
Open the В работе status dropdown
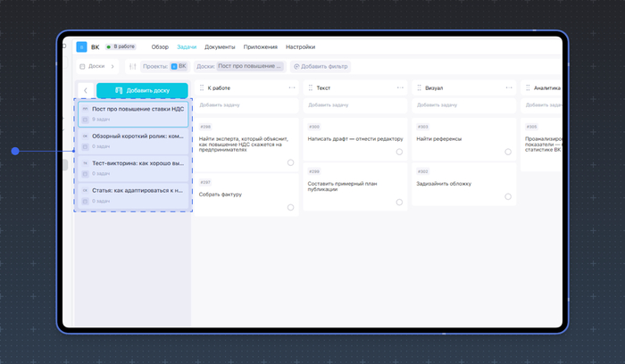[121, 47]
